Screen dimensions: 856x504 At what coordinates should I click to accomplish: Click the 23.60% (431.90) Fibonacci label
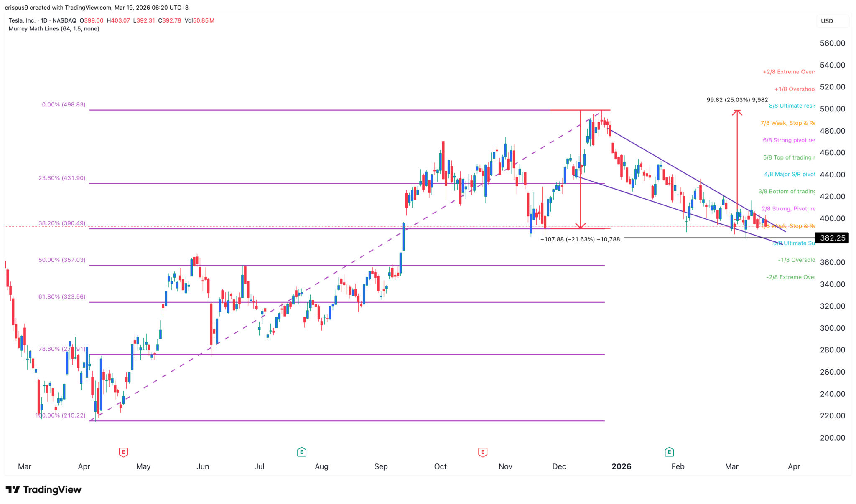click(x=62, y=178)
